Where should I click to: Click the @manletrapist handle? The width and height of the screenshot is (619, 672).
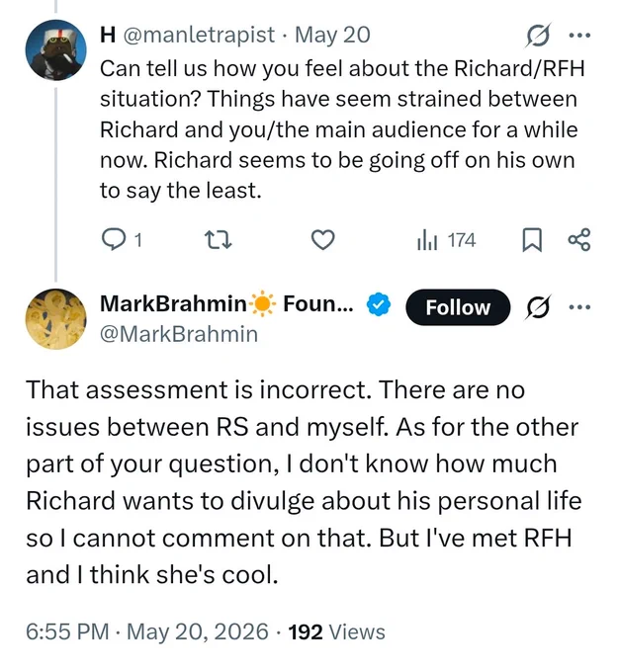point(200,35)
